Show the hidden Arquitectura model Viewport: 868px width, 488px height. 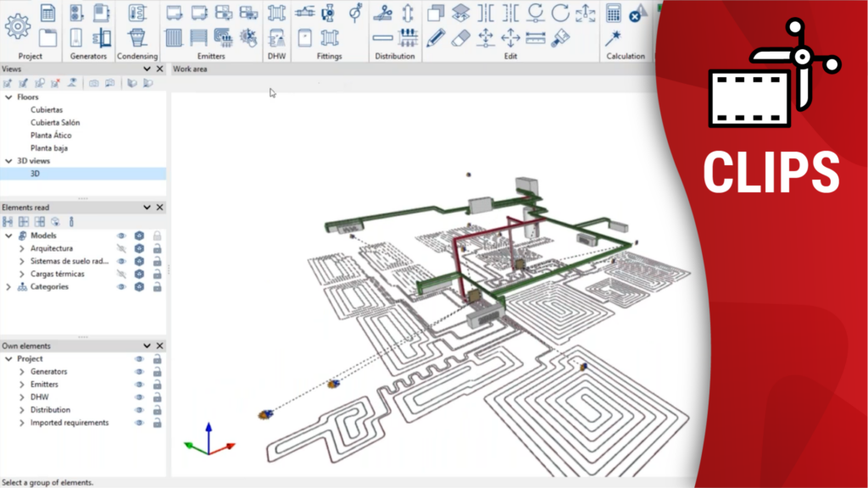click(x=121, y=249)
